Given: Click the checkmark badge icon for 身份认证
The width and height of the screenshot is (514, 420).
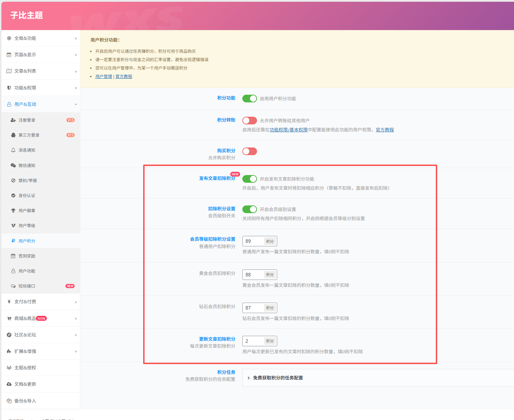Looking at the screenshot, I should pos(13,196).
